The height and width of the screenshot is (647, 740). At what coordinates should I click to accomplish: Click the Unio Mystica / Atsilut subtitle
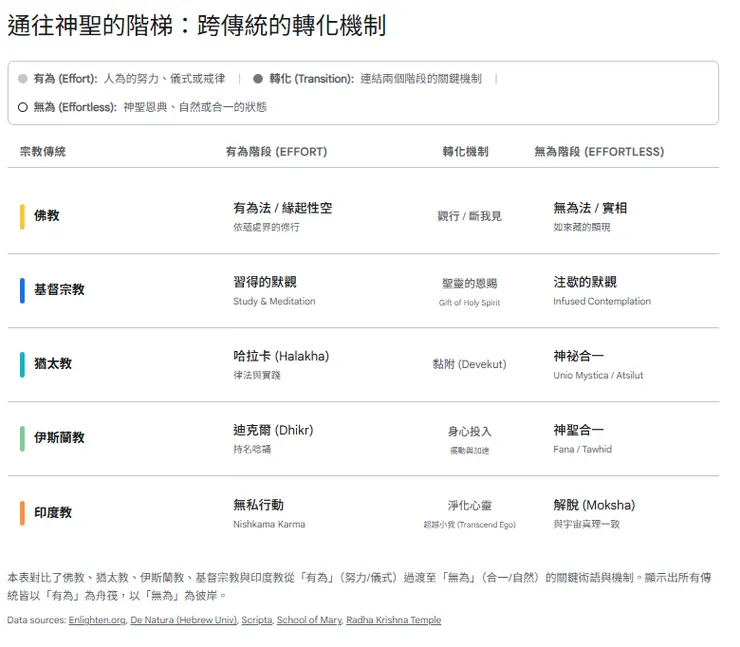pos(598,375)
